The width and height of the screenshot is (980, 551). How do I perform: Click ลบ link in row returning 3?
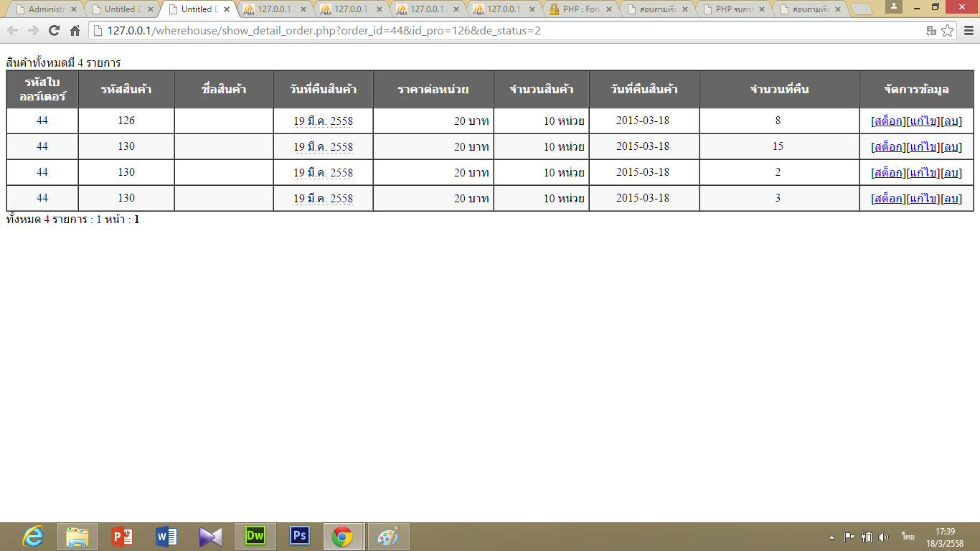pos(951,199)
